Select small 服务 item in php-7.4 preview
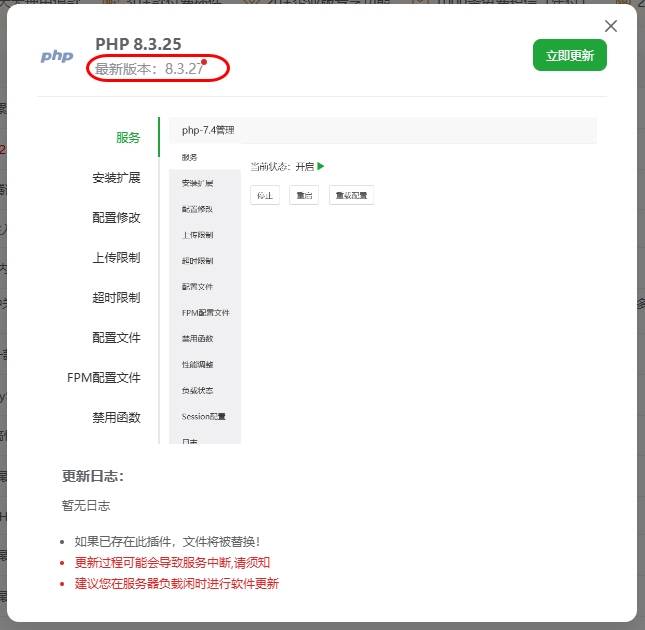Screen dimensions: 645x630 click(x=190, y=157)
